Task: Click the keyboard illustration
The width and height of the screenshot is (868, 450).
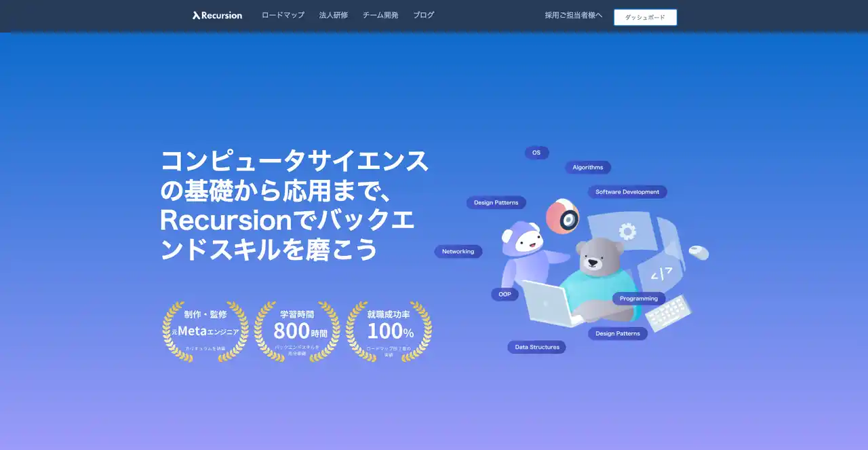Action: pos(668,313)
